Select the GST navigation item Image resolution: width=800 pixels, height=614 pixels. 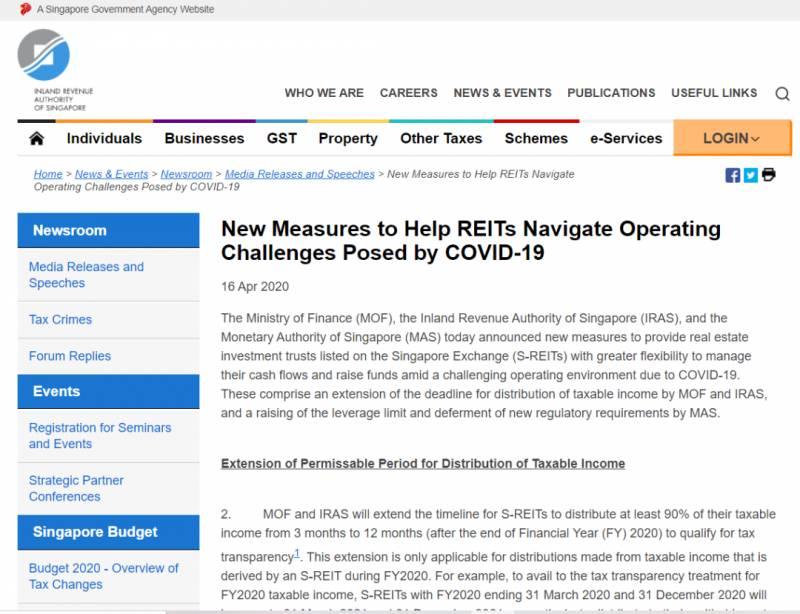(281, 138)
